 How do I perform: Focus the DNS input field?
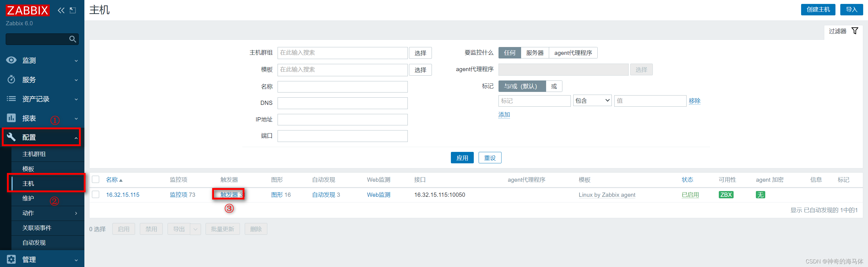click(x=342, y=103)
